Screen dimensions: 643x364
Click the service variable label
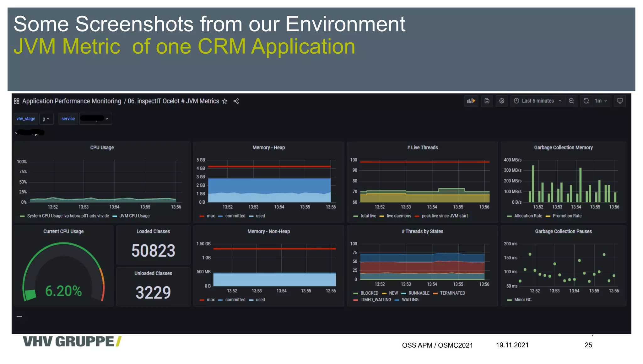pos(68,119)
